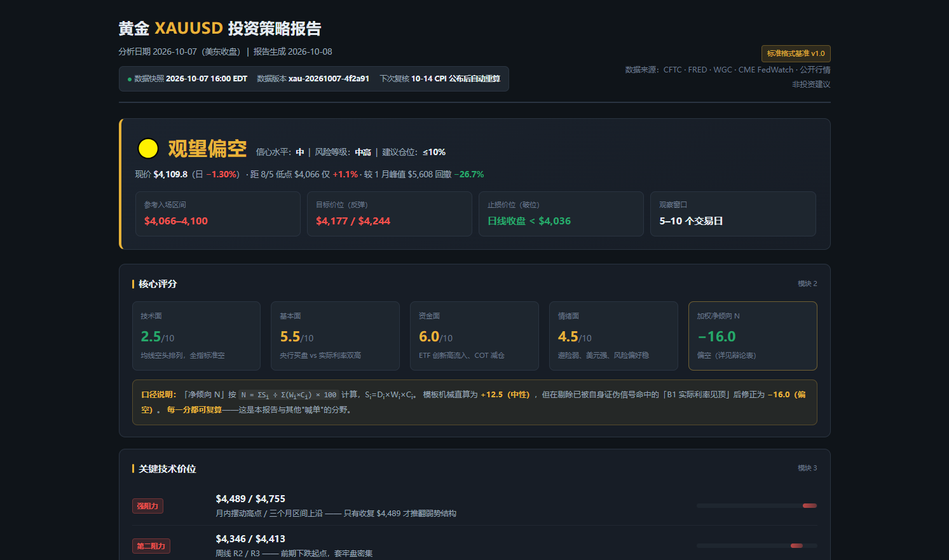This screenshot has height=560, width=949.
Task: Click the 分析日期 2026-10-07 text
Action: coord(179,51)
